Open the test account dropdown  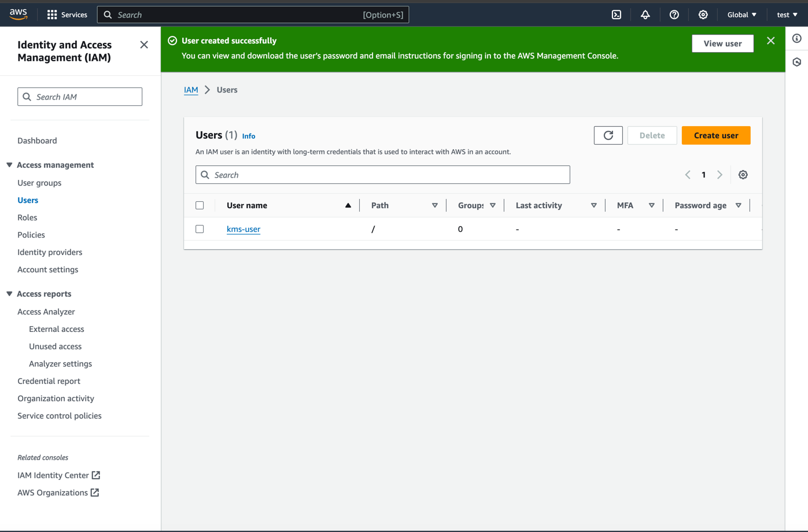pos(787,14)
